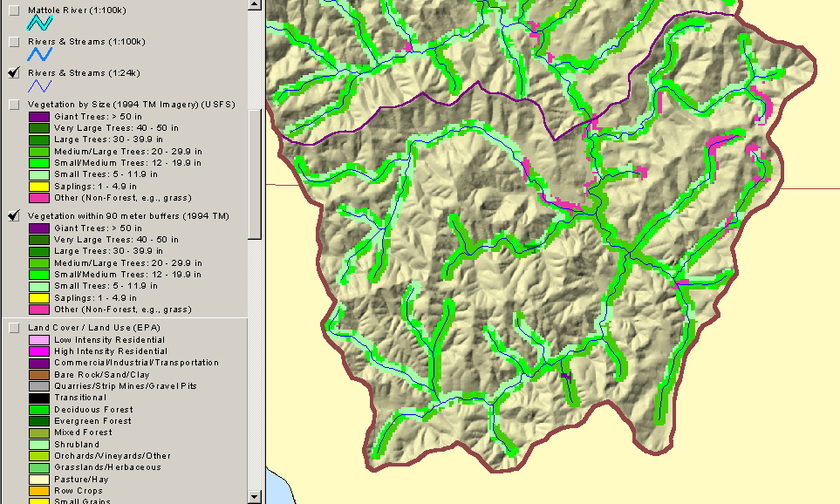The width and height of the screenshot is (840, 504).
Task: Click the black Transitional swatch
Action: click(x=39, y=398)
